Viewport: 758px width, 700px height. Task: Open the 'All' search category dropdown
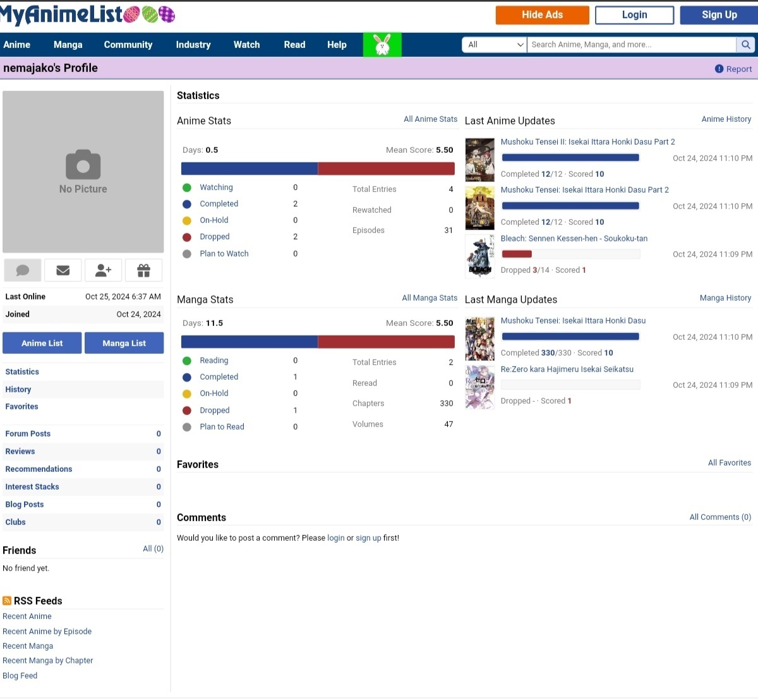[495, 45]
